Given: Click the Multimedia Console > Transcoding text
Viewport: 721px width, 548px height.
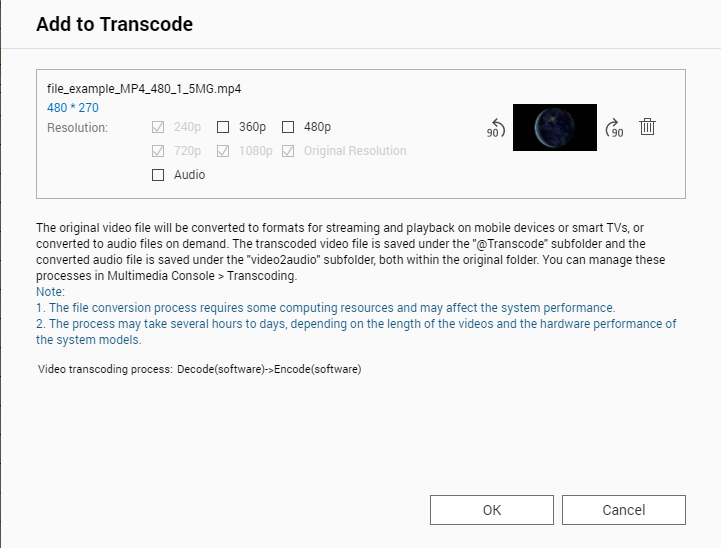Looking at the screenshot, I should (x=202, y=276).
